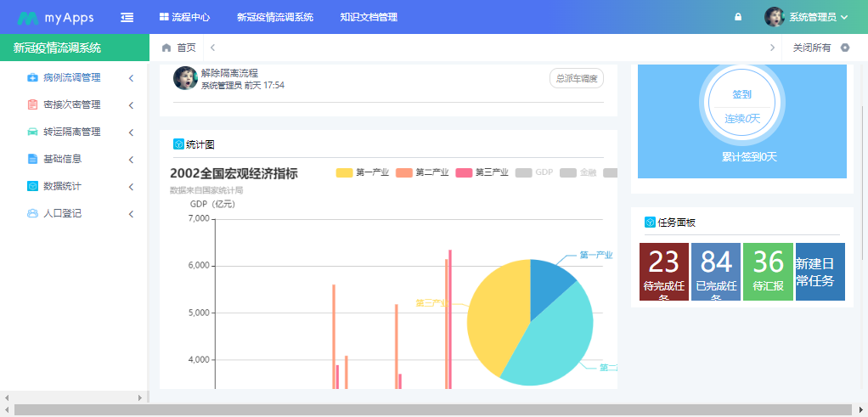Toggle GDP legend series

point(534,173)
